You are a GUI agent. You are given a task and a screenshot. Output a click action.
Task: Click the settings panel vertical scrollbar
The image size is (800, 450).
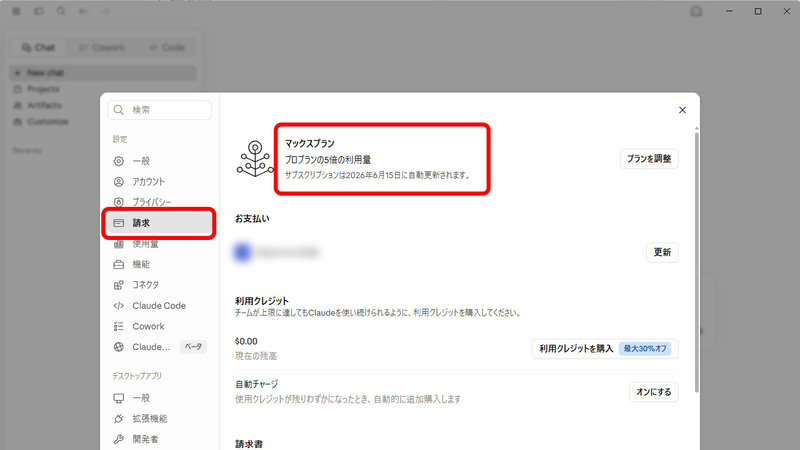[696, 261]
